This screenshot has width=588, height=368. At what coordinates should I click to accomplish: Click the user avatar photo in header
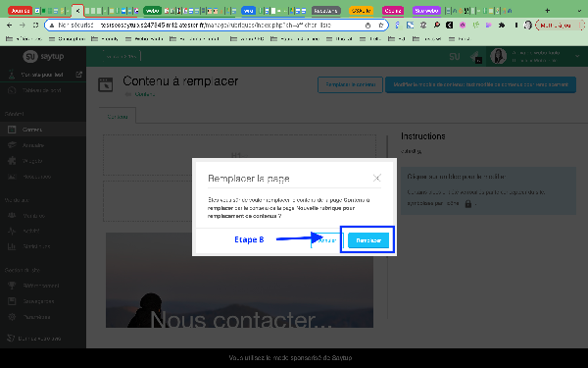tap(499, 56)
